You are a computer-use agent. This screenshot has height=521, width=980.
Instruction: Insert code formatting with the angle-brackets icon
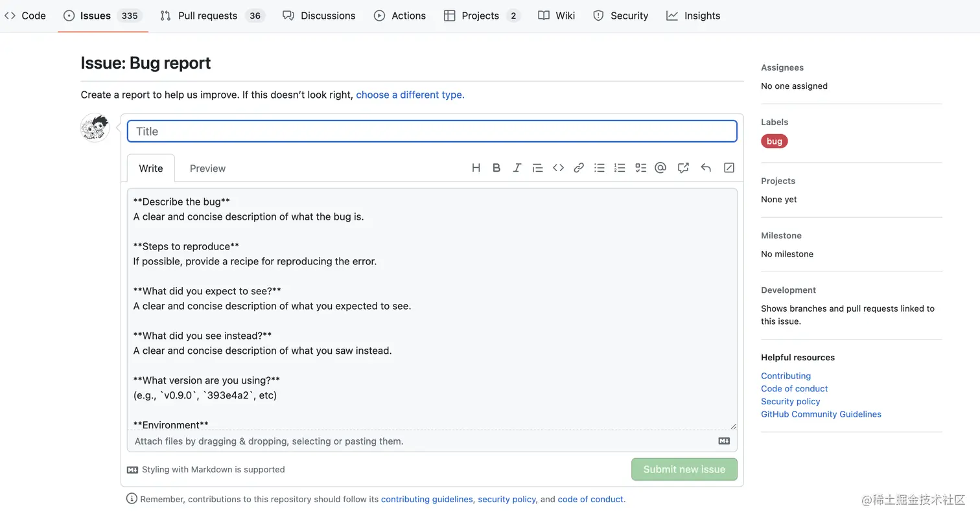[x=558, y=168]
